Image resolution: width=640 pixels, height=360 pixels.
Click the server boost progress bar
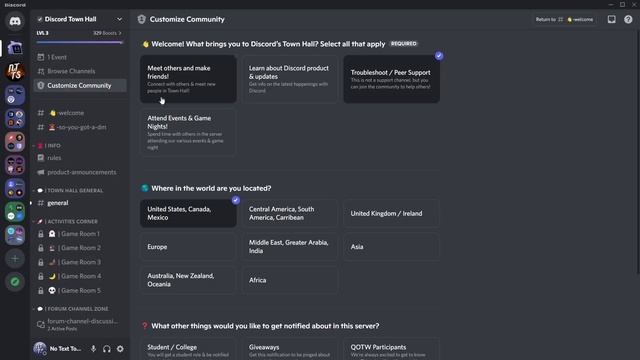pyautogui.click(x=80, y=42)
